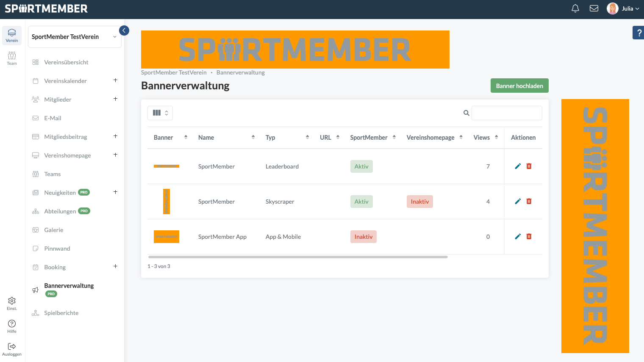Delete the Skyscraper banner using trash icon
Viewport: 644px width, 362px height.
point(529,202)
